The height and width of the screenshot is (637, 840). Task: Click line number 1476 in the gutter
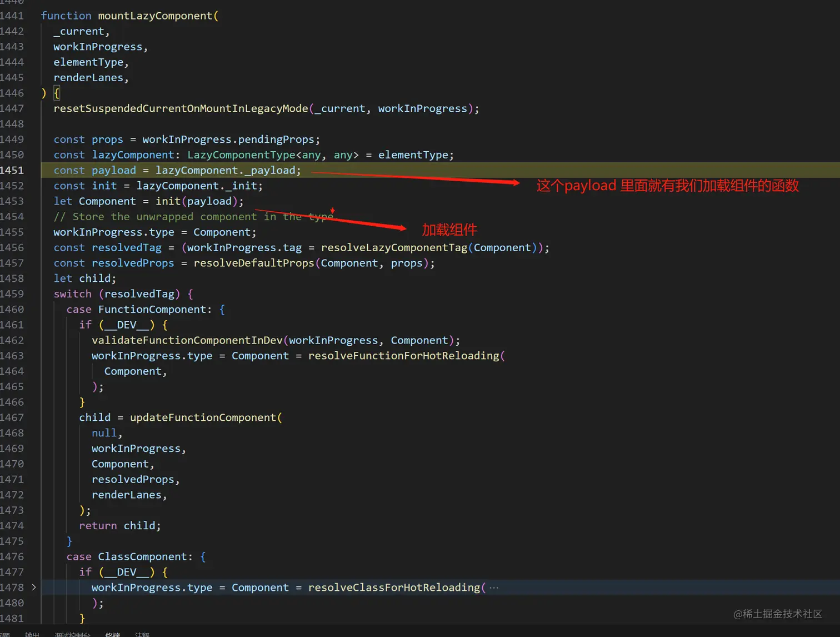tap(12, 556)
